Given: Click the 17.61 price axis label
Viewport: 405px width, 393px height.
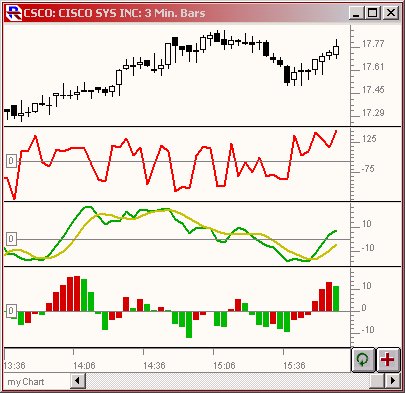Looking at the screenshot, I should click(373, 67).
